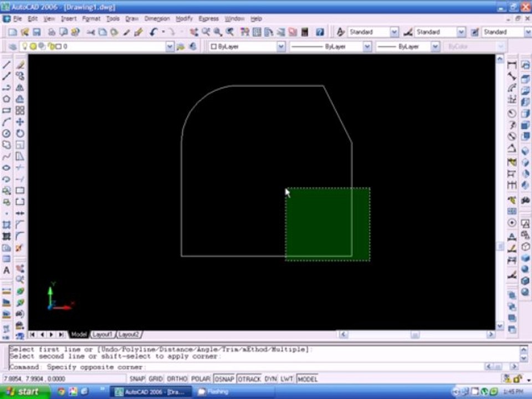Open the QuickCalc calculator icon
This screenshot has height=399, width=532.
305,32
